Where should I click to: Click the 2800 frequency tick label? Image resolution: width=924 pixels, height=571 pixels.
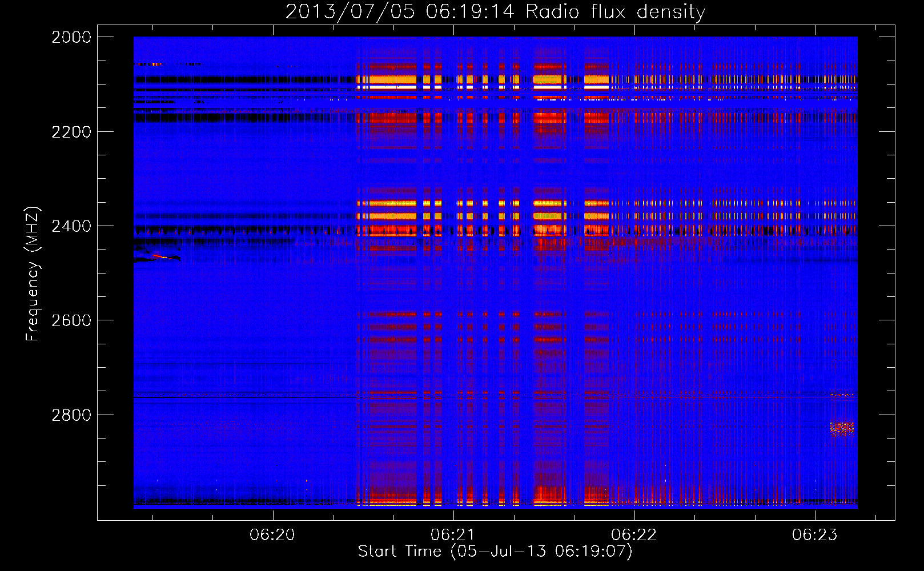tap(71, 415)
